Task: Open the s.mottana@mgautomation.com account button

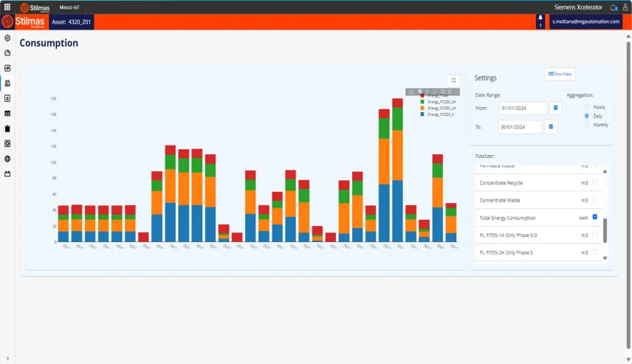Action: [585, 21]
